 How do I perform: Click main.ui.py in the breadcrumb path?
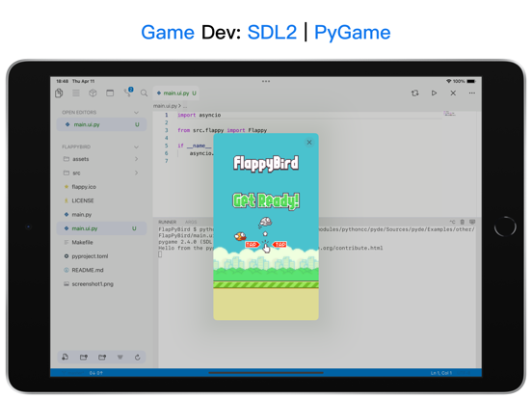point(165,106)
